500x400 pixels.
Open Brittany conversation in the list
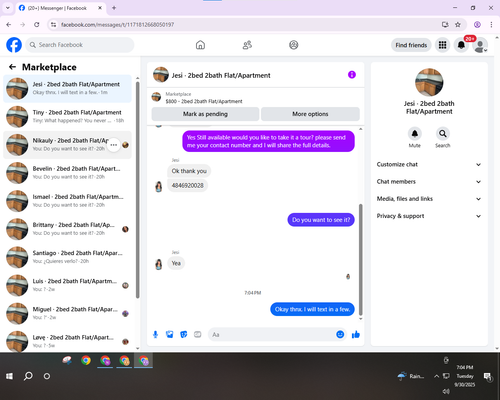67,229
